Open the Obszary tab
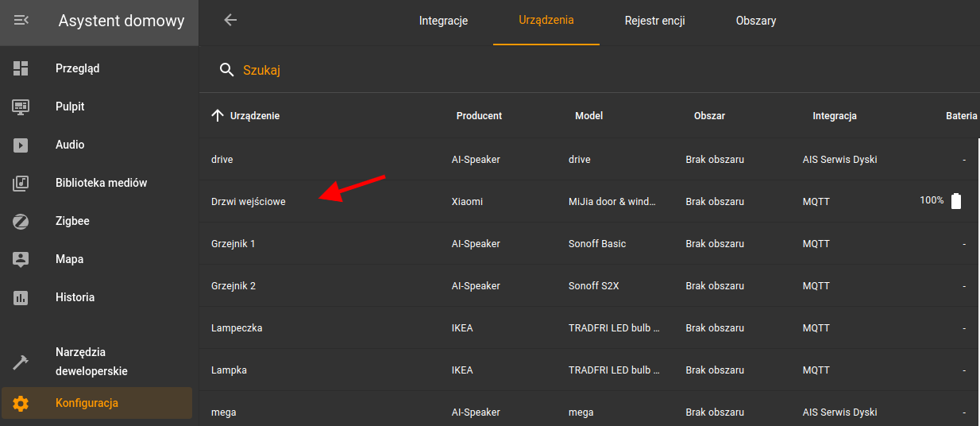The height and width of the screenshot is (426, 980). pos(755,21)
